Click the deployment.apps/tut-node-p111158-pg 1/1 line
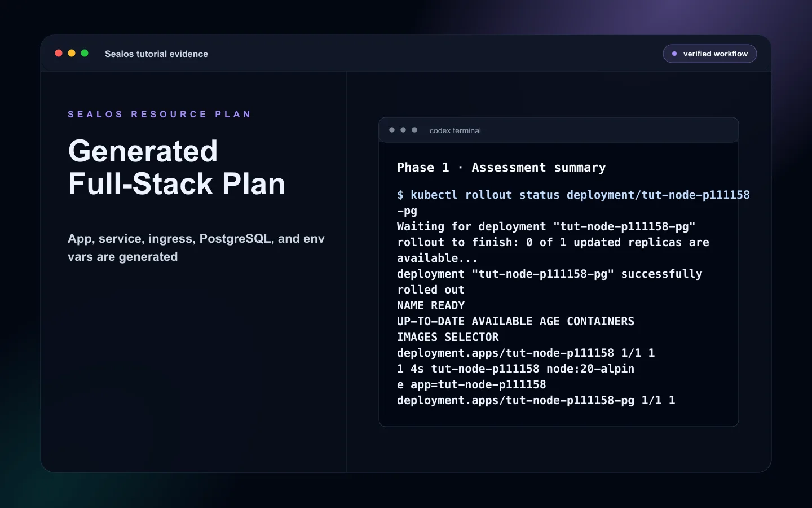The image size is (812, 508). [536, 400]
